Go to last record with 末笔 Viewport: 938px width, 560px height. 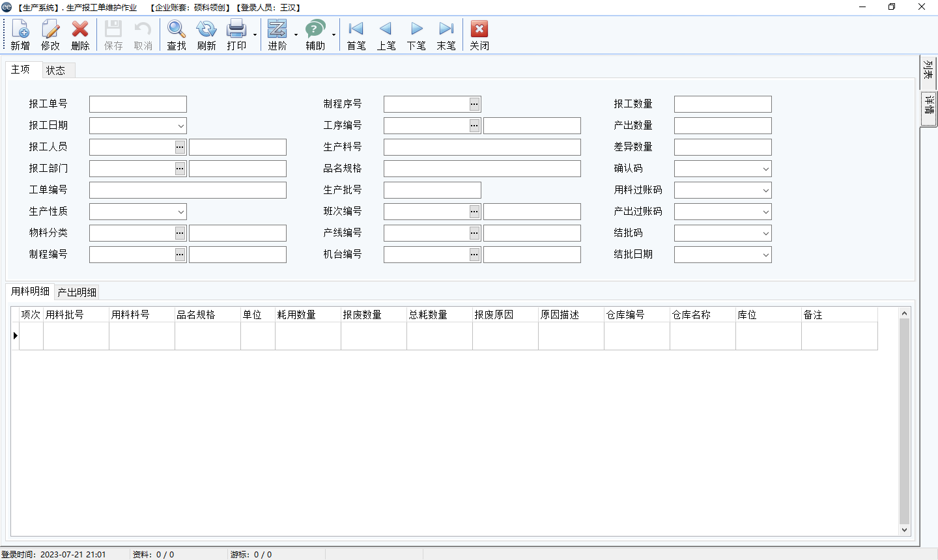click(x=446, y=35)
